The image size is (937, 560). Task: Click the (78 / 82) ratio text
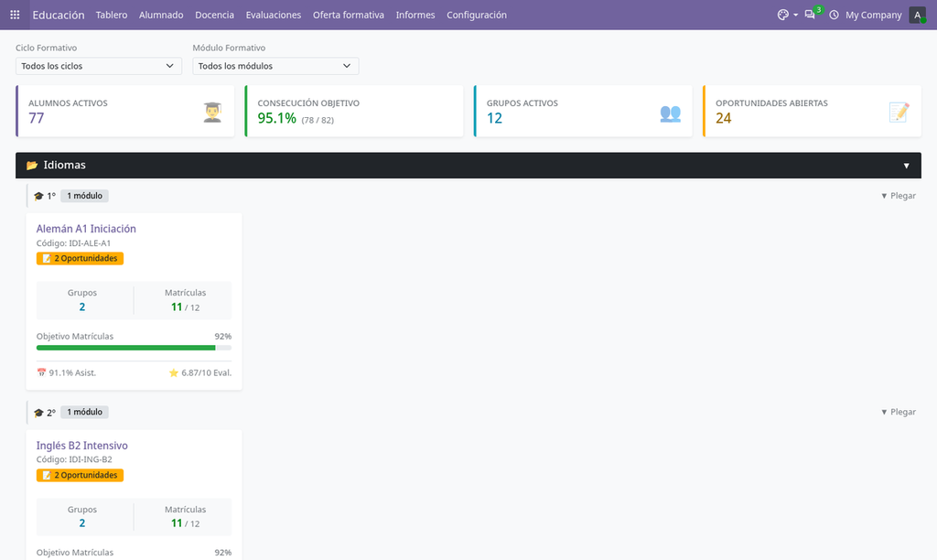(318, 120)
